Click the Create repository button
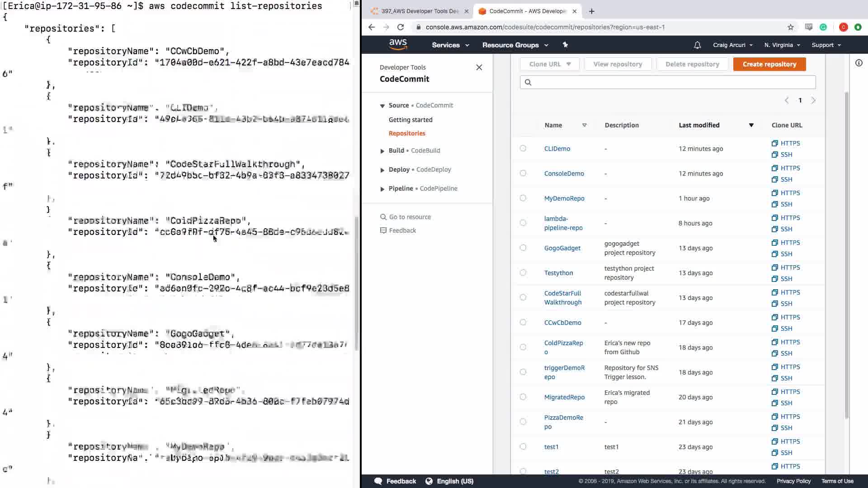This screenshot has width=868, height=488. pyautogui.click(x=769, y=64)
